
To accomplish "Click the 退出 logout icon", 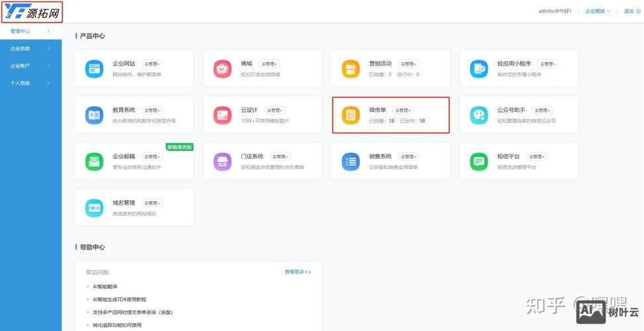I will tap(638, 11).
